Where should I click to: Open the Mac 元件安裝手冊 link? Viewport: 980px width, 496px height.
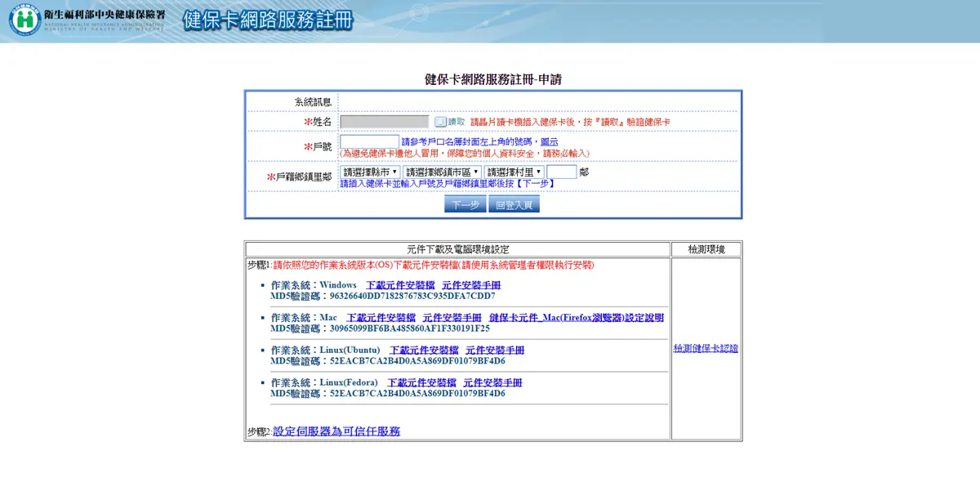click(452, 318)
